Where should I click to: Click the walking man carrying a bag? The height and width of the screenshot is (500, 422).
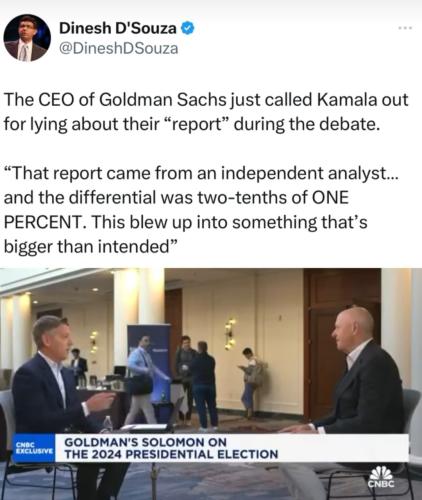(142, 380)
